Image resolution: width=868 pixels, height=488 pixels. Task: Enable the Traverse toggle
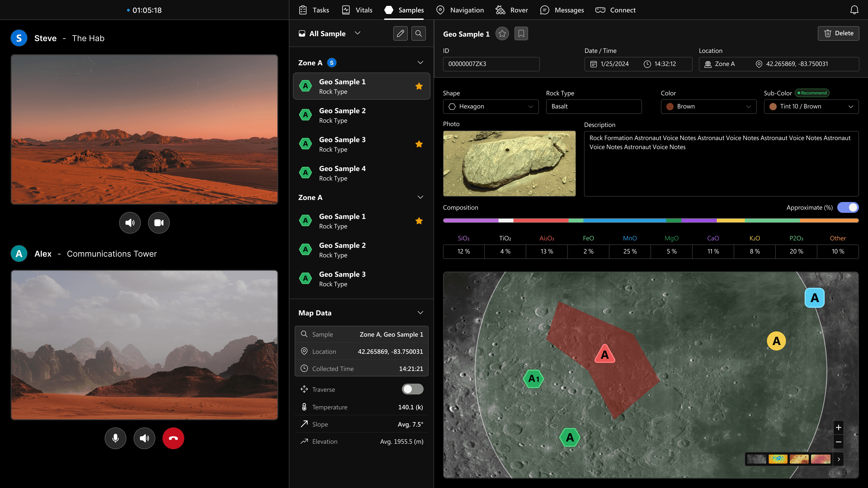(413, 389)
